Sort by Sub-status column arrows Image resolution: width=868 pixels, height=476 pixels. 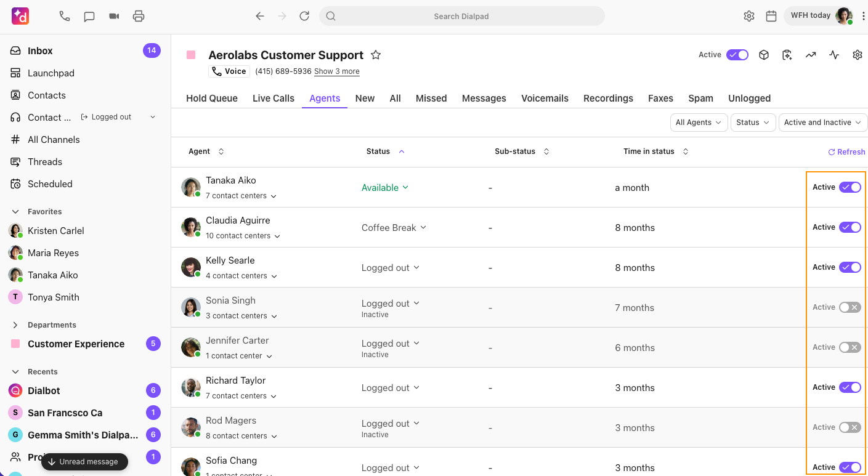click(546, 151)
